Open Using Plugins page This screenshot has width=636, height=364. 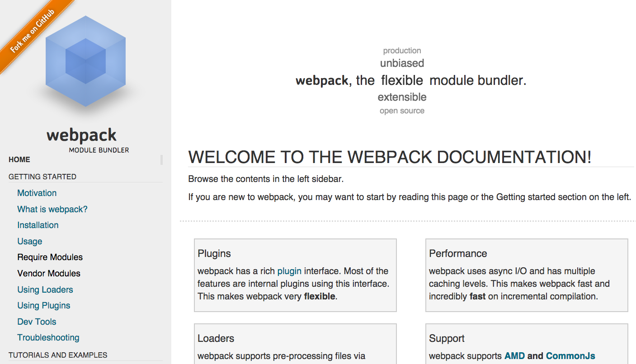coord(44,305)
